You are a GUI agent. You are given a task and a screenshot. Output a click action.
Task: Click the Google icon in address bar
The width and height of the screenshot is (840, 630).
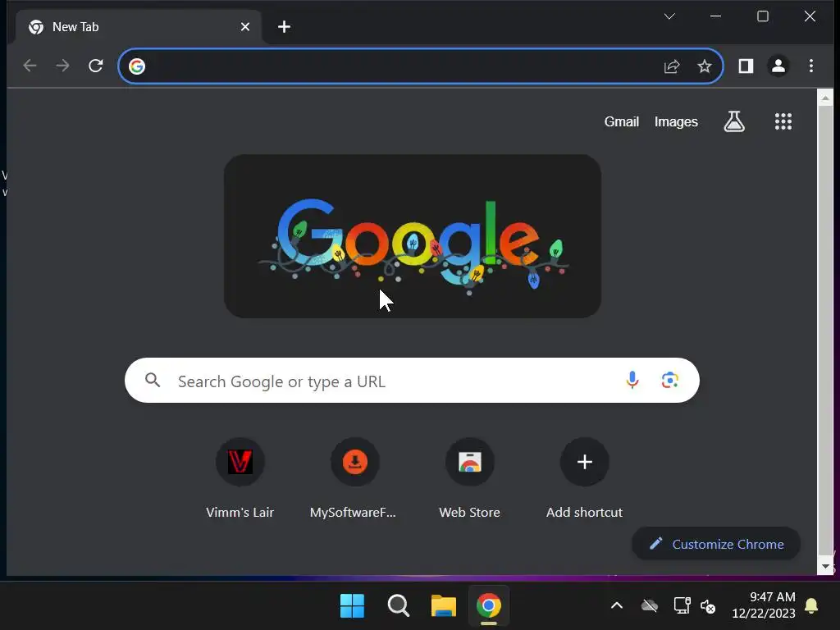(x=137, y=66)
